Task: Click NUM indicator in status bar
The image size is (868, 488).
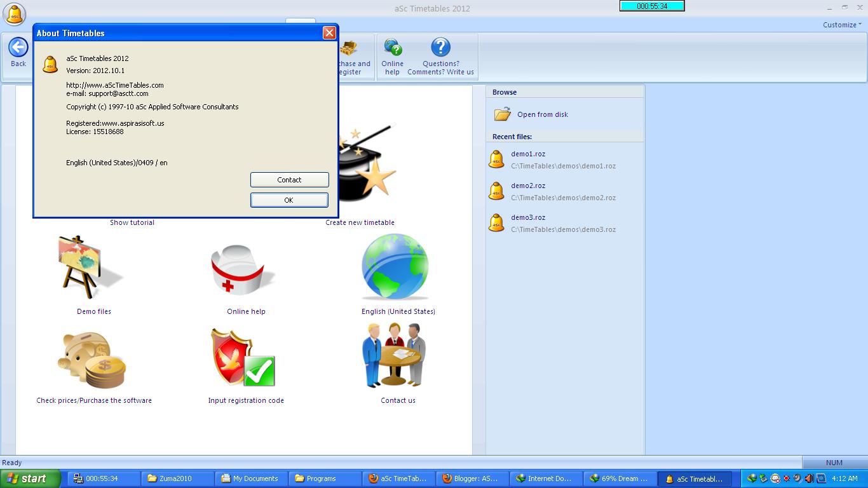Action: pyautogui.click(x=834, y=463)
